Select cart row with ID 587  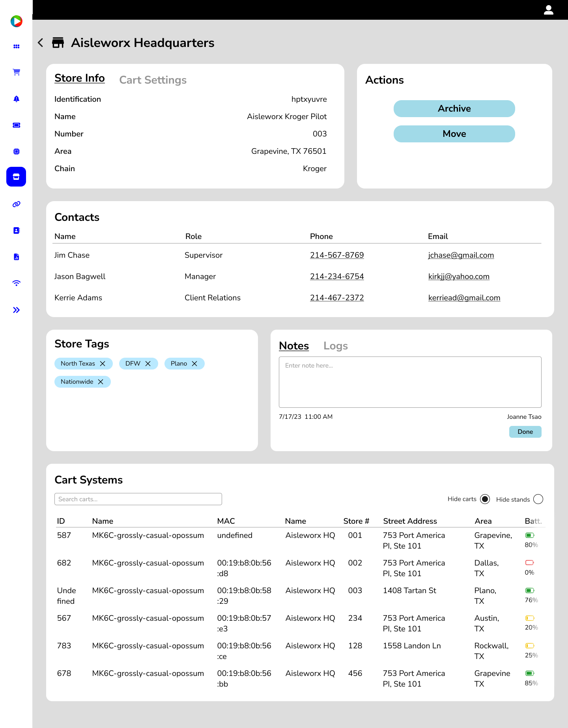point(300,541)
